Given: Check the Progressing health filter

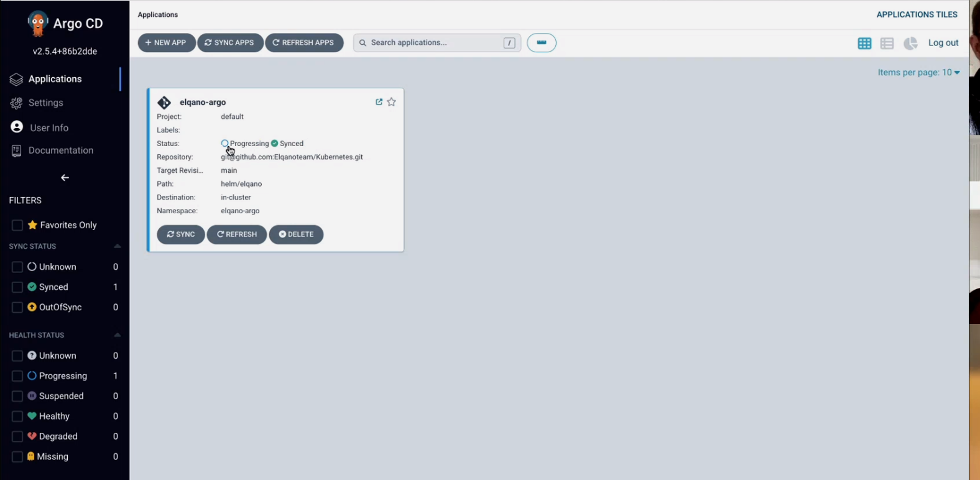Looking at the screenshot, I should click(17, 376).
